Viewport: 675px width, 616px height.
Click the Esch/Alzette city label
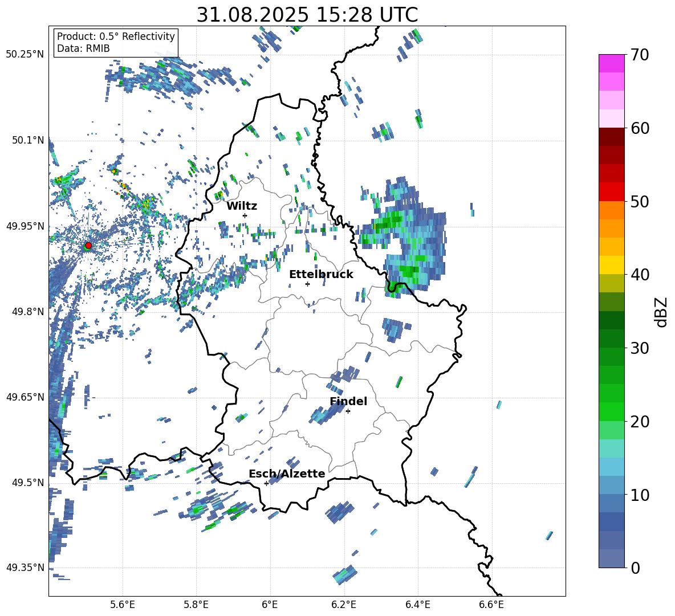coord(287,474)
